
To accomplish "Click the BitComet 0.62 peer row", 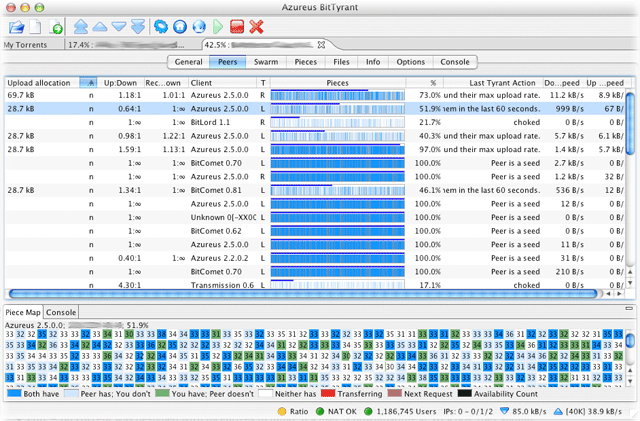I will click(314, 231).
